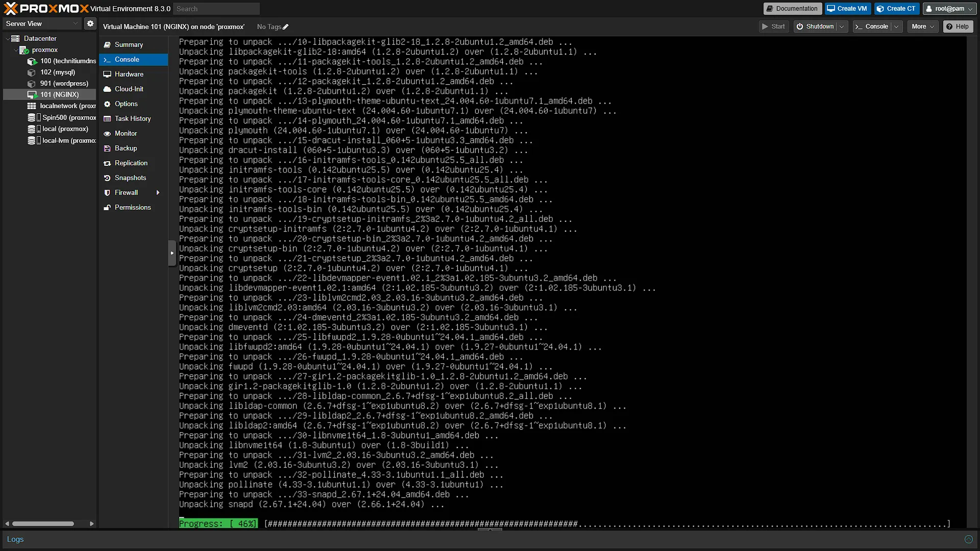Collapse the proxmox node expander
This screenshot has width=980, height=551.
point(15,50)
